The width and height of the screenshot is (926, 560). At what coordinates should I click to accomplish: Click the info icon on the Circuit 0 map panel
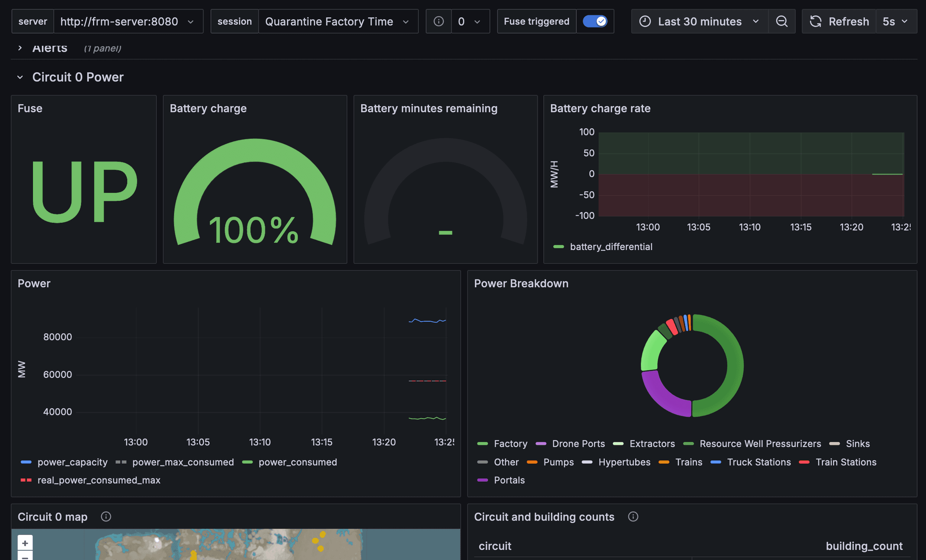(106, 517)
